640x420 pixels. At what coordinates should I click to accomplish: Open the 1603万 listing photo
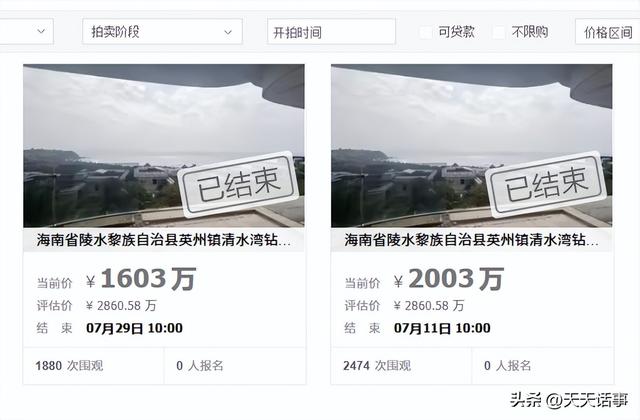coord(164,145)
